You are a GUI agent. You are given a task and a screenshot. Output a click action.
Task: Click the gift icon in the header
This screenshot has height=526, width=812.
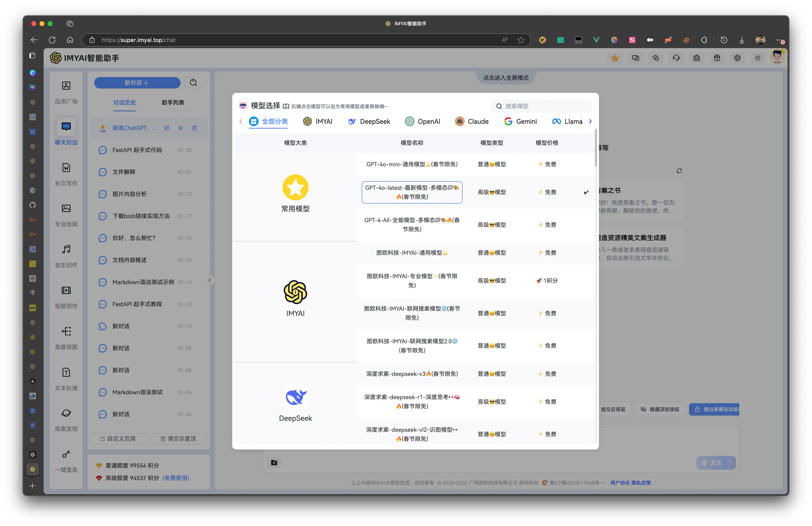click(717, 58)
